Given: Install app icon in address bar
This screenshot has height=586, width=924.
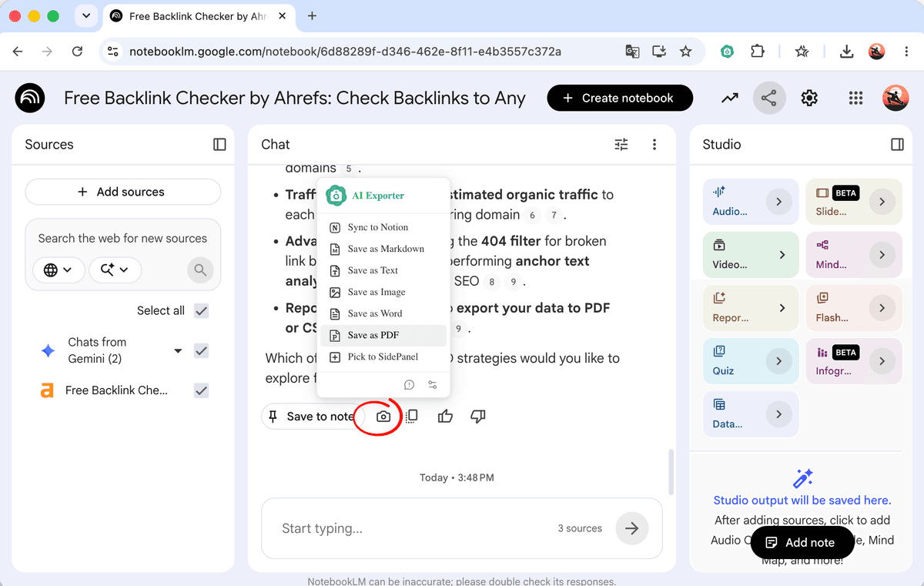Looking at the screenshot, I should [x=659, y=52].
